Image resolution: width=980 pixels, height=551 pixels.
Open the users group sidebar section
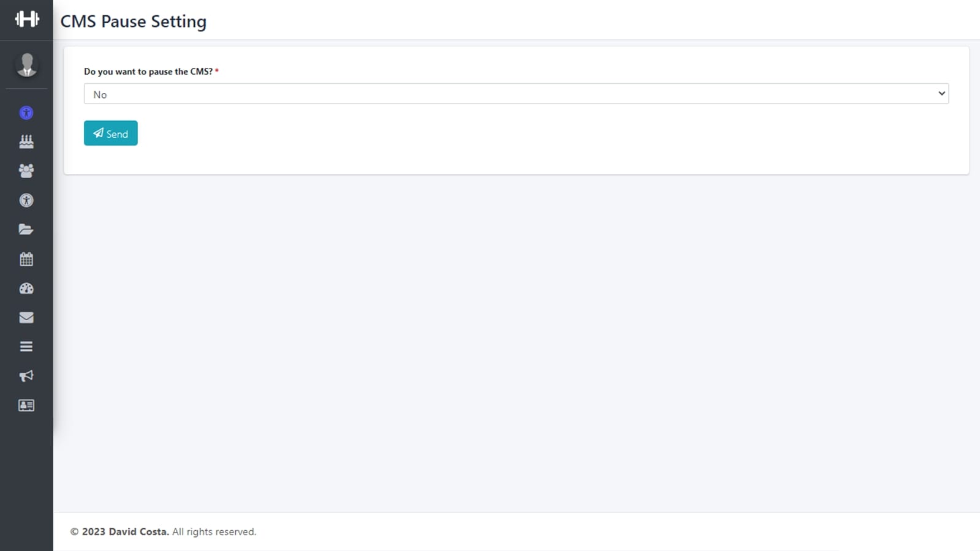26,171
